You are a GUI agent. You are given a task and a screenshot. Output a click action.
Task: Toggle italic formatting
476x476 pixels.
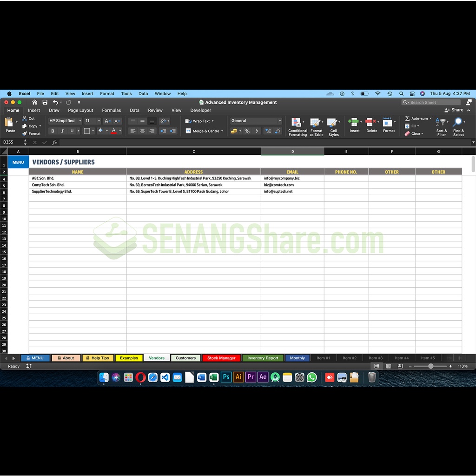coord(62,131)
